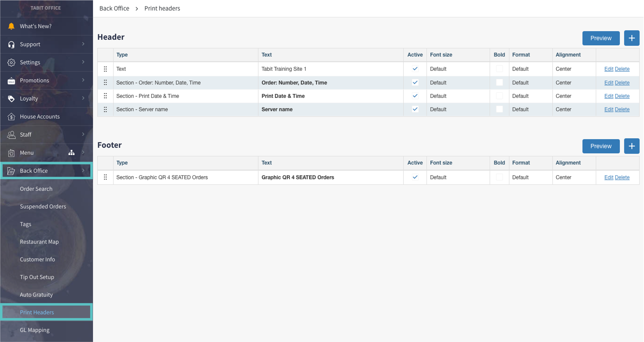Click drag handle of Server name row

pos(105,109)
